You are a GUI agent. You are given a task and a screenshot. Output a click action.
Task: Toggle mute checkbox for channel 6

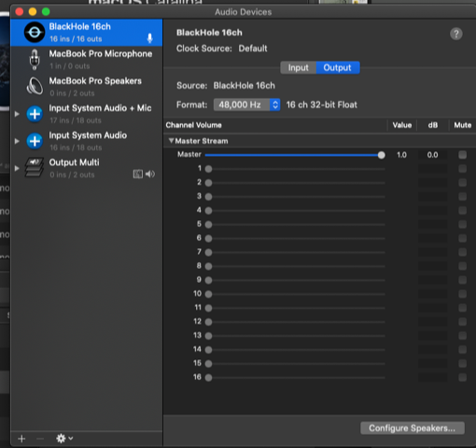tap(463, 238)
